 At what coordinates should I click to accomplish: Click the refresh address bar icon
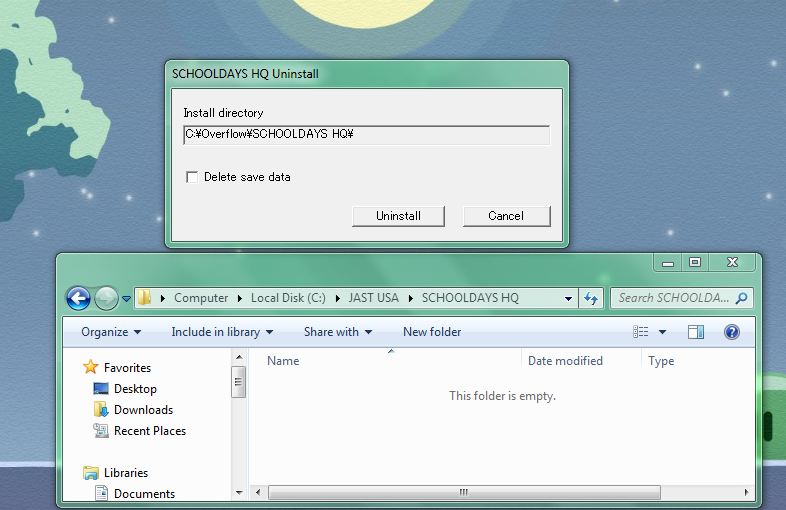591,298
